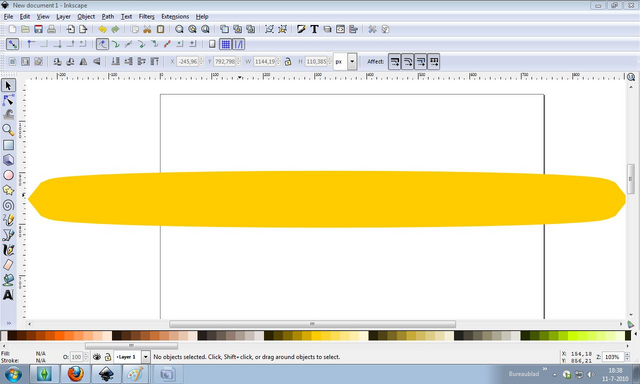Screen dimensions: 640x384
Task: Select the Eraser tool
Action: coord(8,265)
